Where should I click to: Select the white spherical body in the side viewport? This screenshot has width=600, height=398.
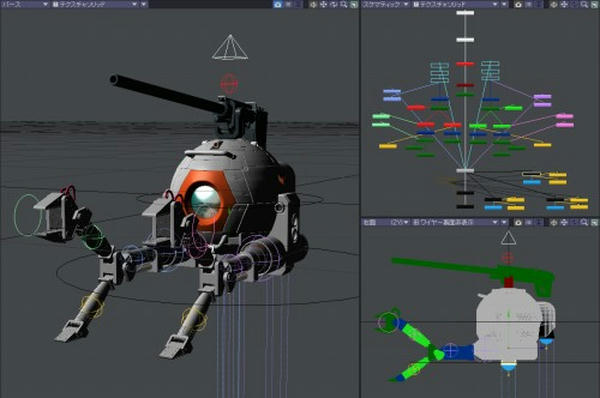(x=507, y=325)
